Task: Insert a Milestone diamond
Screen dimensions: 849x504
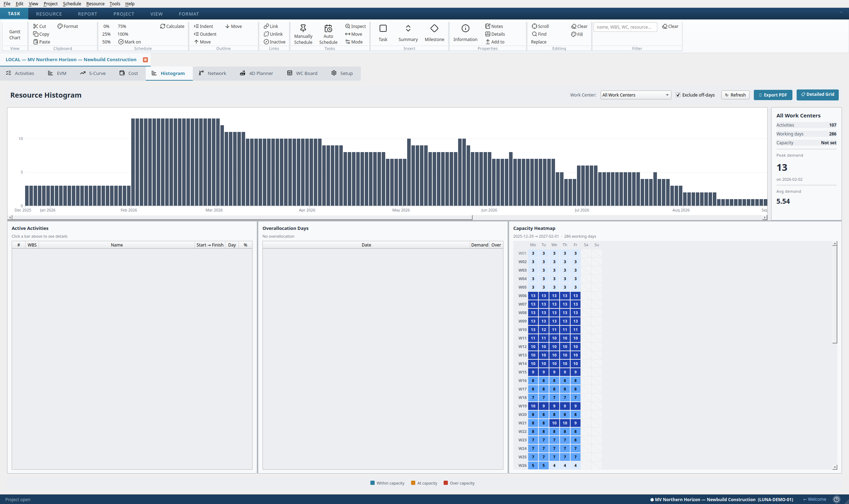Action: click(x=434, y=33)
